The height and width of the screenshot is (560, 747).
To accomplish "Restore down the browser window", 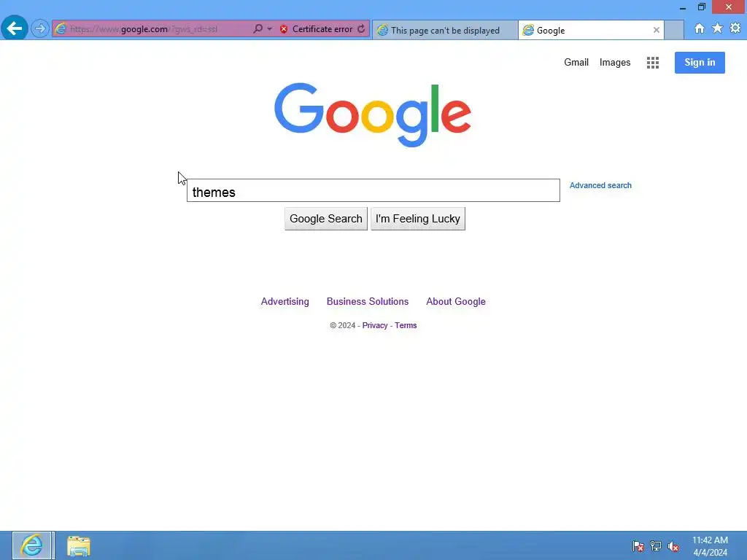I will coord(701,7).
